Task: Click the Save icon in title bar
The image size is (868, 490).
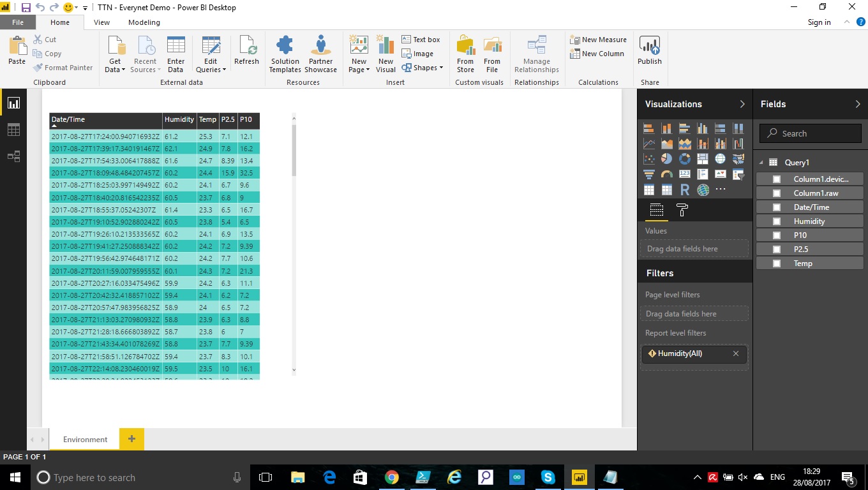Action: (26, 8)
